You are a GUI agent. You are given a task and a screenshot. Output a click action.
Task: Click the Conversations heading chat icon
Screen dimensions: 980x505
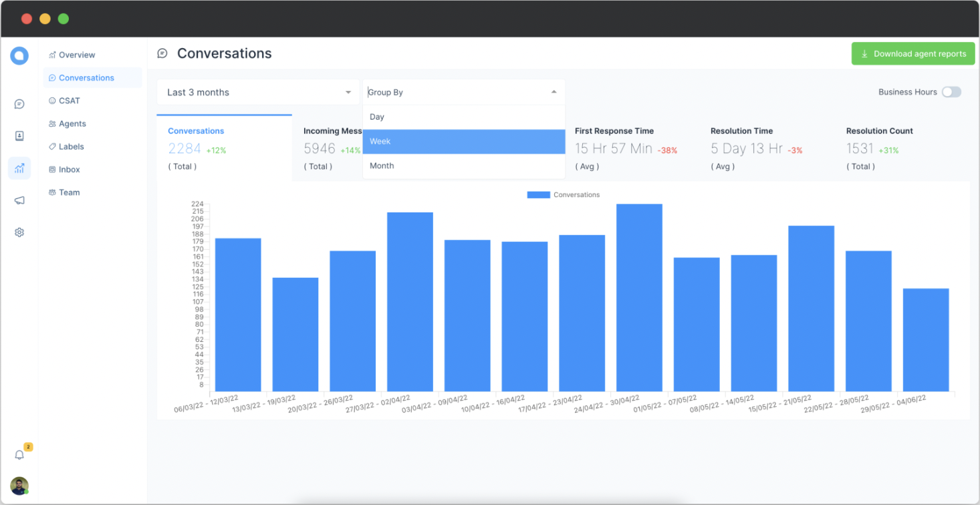tap(162, 53)
